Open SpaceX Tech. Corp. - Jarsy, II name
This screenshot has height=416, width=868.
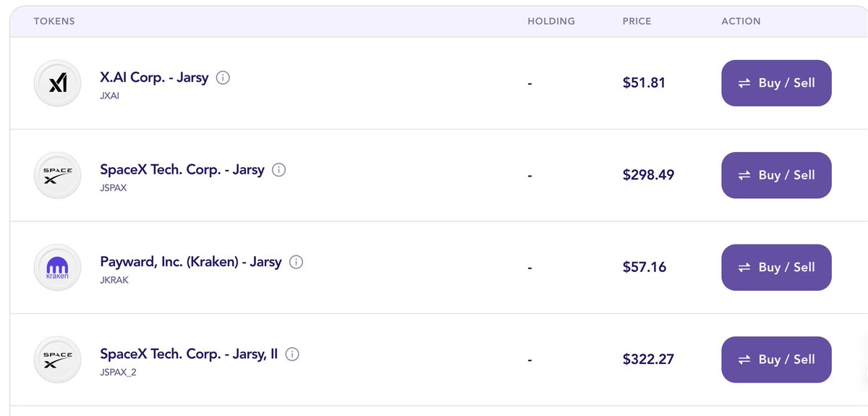click(189, 355)
